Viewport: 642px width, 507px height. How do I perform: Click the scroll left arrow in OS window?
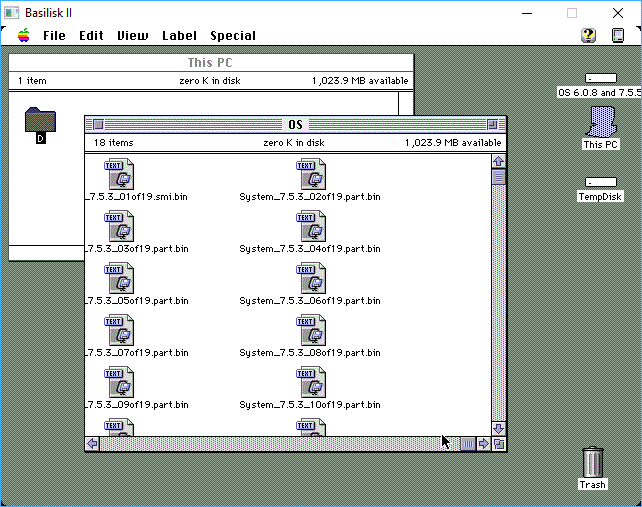click(x=93, y=444)
